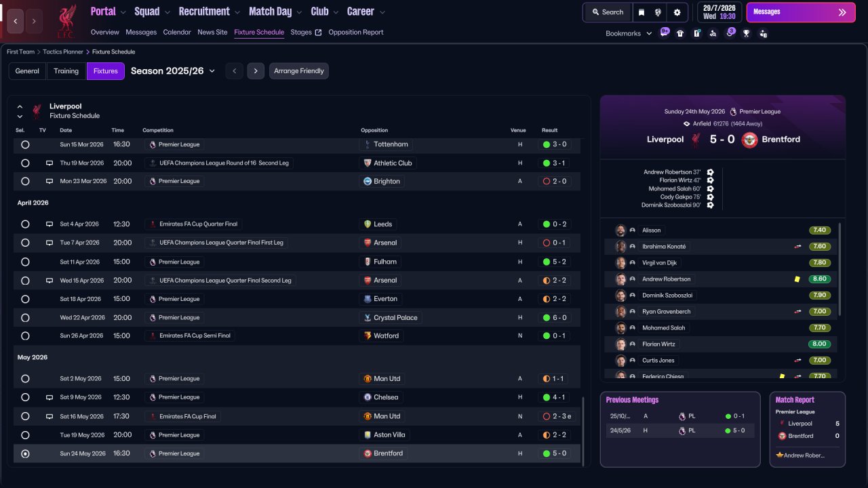Select the Tottenham fixture radio button
The image size is (868, 488).
click(25, 144)
